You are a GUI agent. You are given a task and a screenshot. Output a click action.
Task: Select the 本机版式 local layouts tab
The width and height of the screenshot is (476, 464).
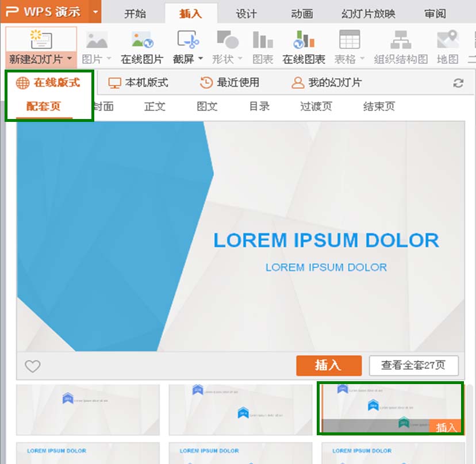point(139,83)
